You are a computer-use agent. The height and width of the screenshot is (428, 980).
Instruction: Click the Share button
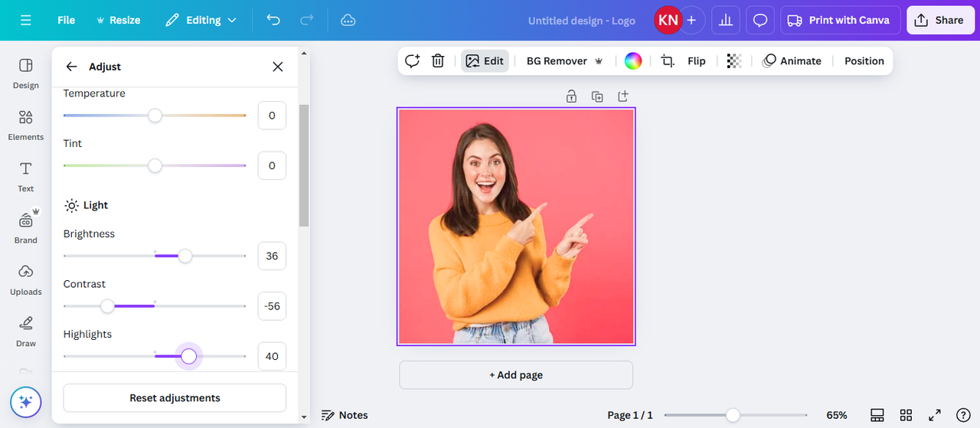941,20
